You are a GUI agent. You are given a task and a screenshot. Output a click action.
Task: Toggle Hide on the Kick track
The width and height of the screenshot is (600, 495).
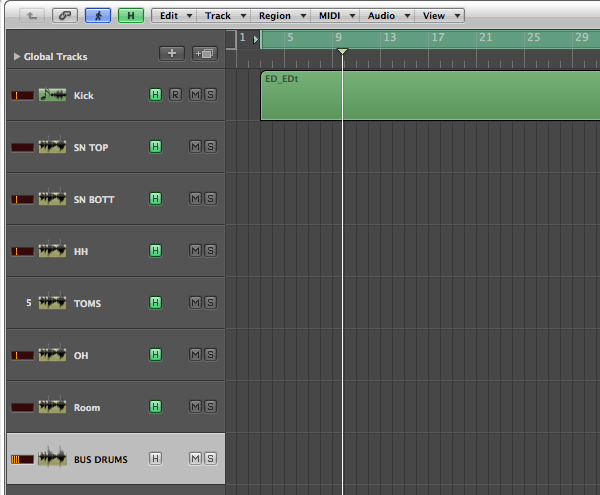click(x=155, y=94)
